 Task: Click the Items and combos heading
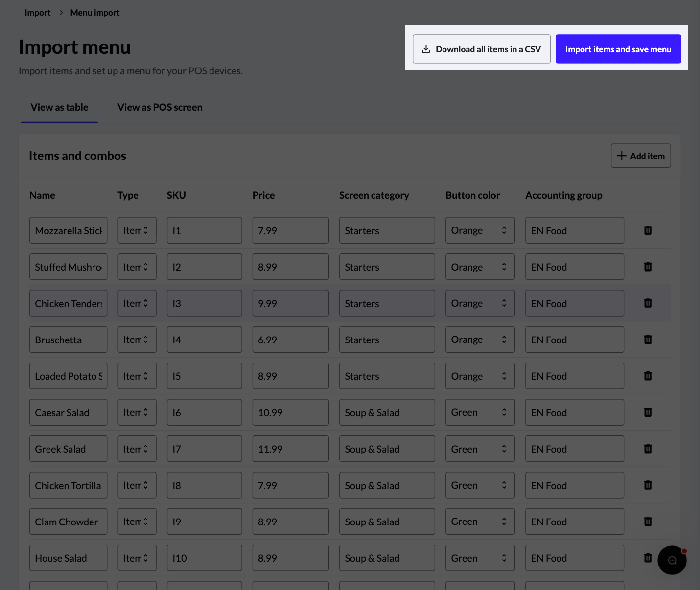click(77, 156)
